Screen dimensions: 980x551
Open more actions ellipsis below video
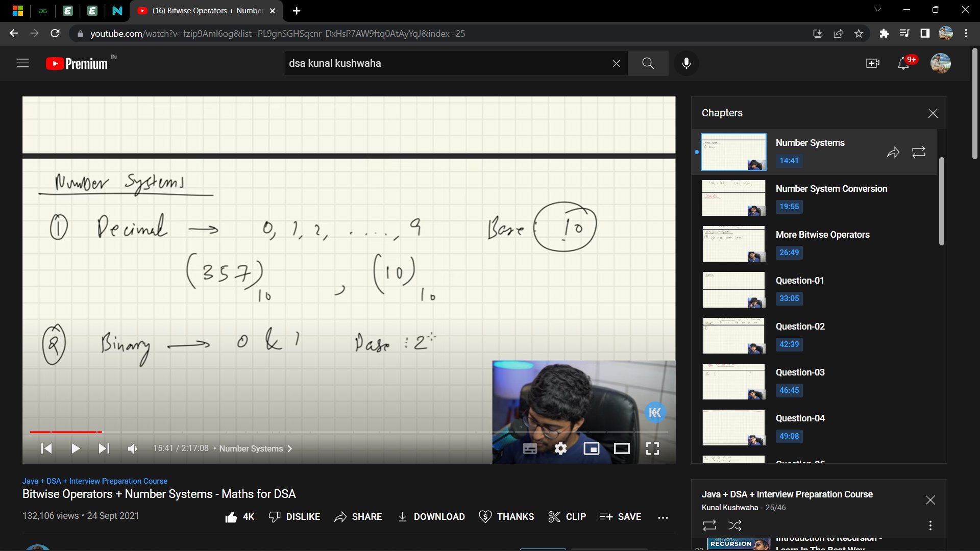(663, 517)
